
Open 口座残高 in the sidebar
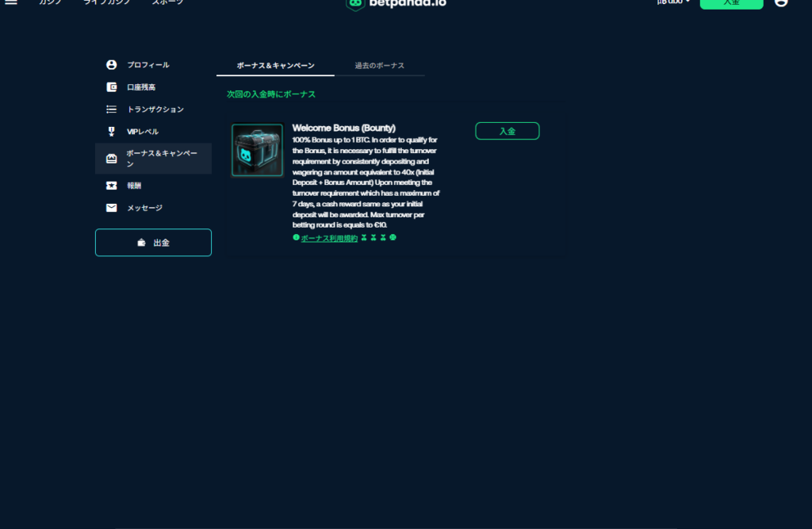[x=153, y=87]
